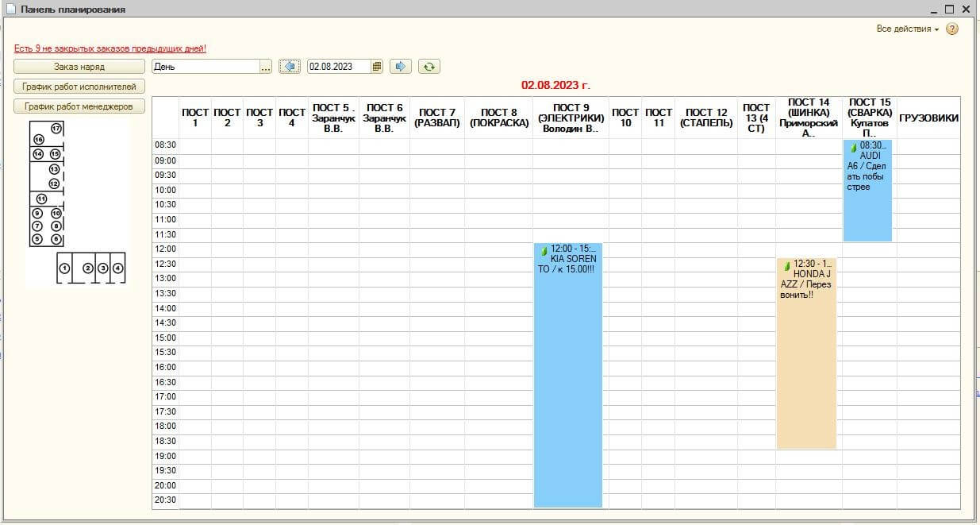Click the ПОСТ 6 Заранчук В.В. column header
The image size is (980, 525).
point(384,118)
